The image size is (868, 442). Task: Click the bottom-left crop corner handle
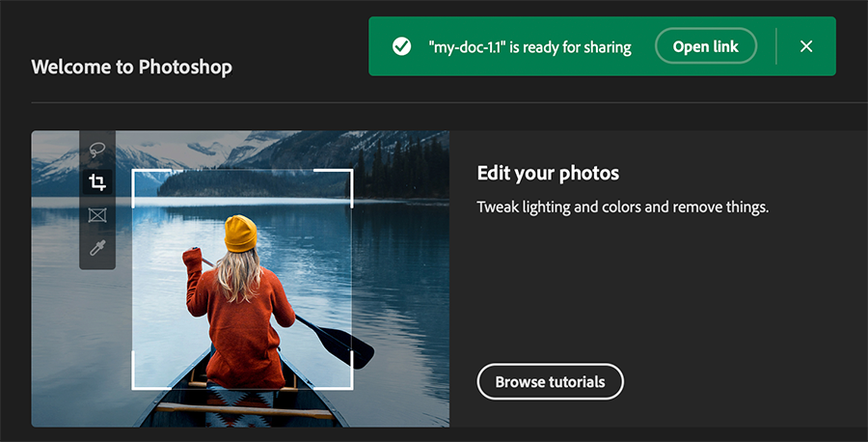point(134,388)
